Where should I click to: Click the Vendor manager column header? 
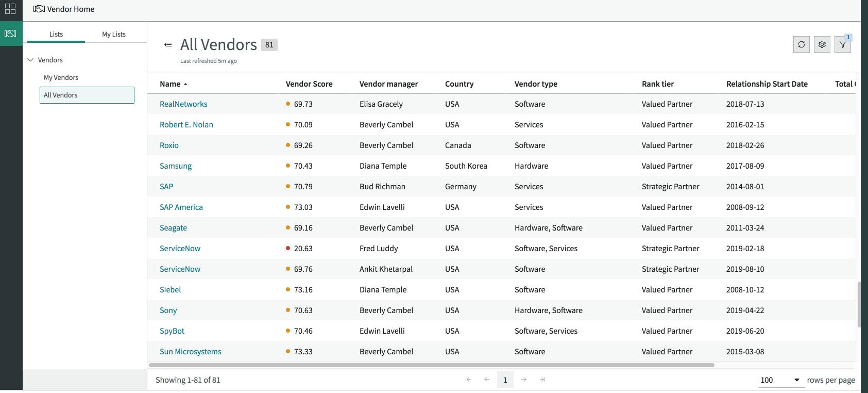pyautogui.click(x=389, y=84)
